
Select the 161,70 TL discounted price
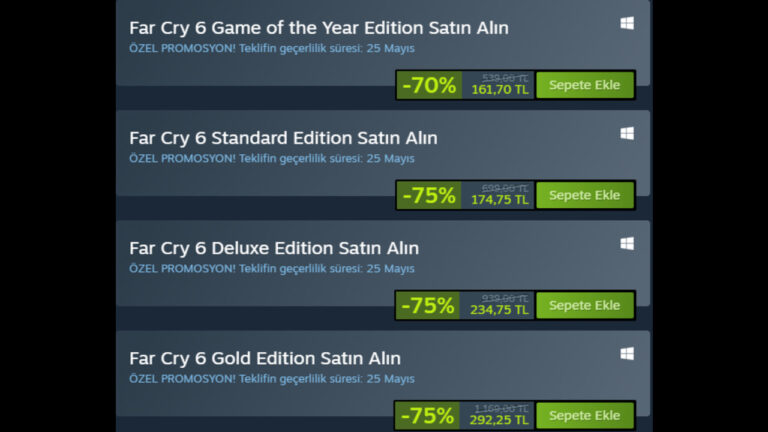pyautogui.click(x=499, y=90)
